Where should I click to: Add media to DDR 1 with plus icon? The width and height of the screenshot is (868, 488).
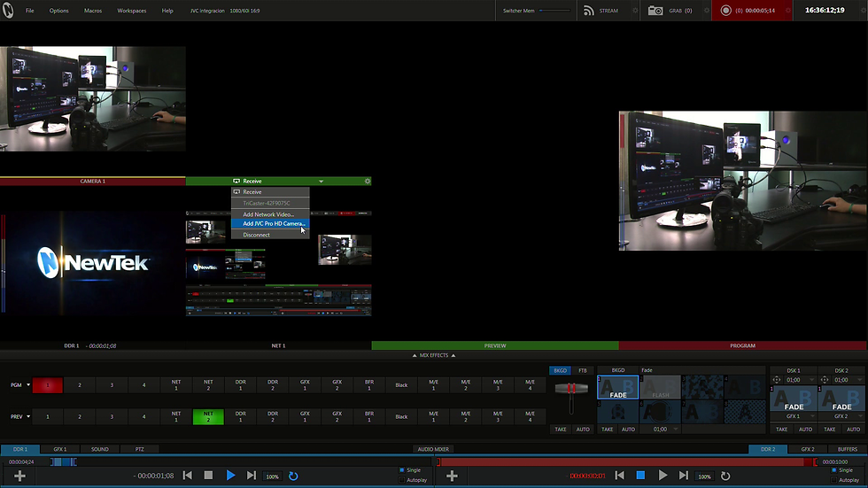19,476
